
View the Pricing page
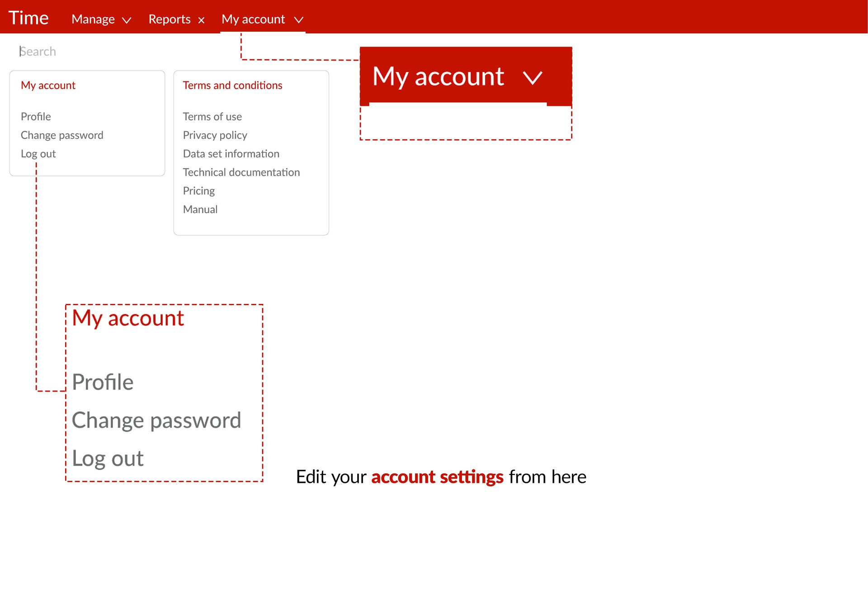point(199,191)
